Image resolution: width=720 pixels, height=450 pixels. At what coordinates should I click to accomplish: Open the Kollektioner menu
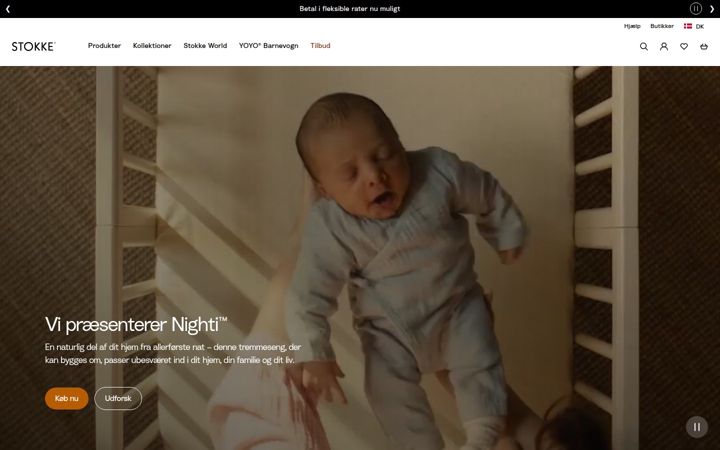click(152, 45)
